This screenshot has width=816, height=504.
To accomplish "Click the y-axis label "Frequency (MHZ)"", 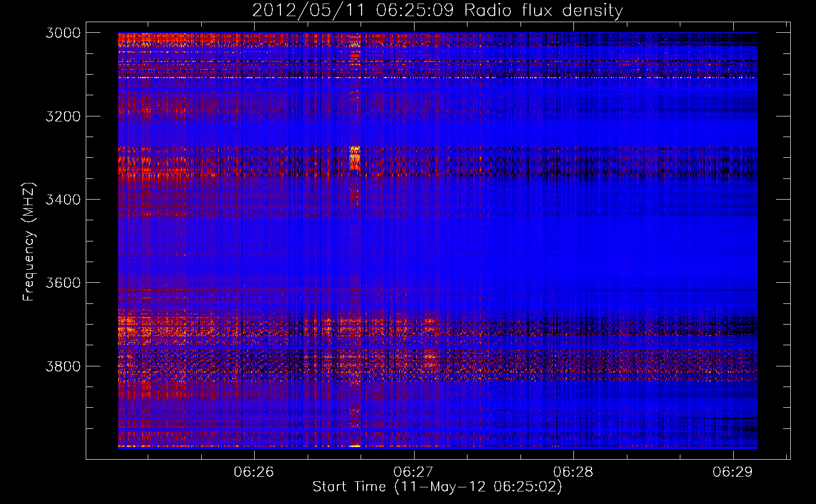I will [x=29, y=242].
